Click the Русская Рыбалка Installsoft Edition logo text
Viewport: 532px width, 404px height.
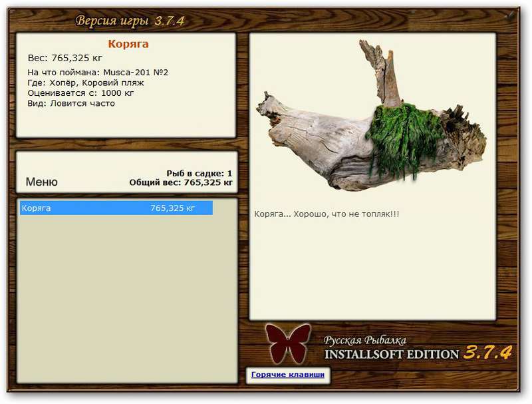click(391, 347)
